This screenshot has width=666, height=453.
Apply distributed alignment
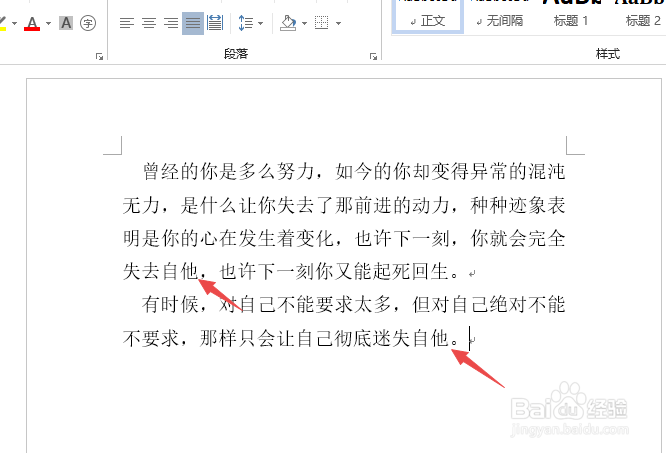click(x=215, y=23)
